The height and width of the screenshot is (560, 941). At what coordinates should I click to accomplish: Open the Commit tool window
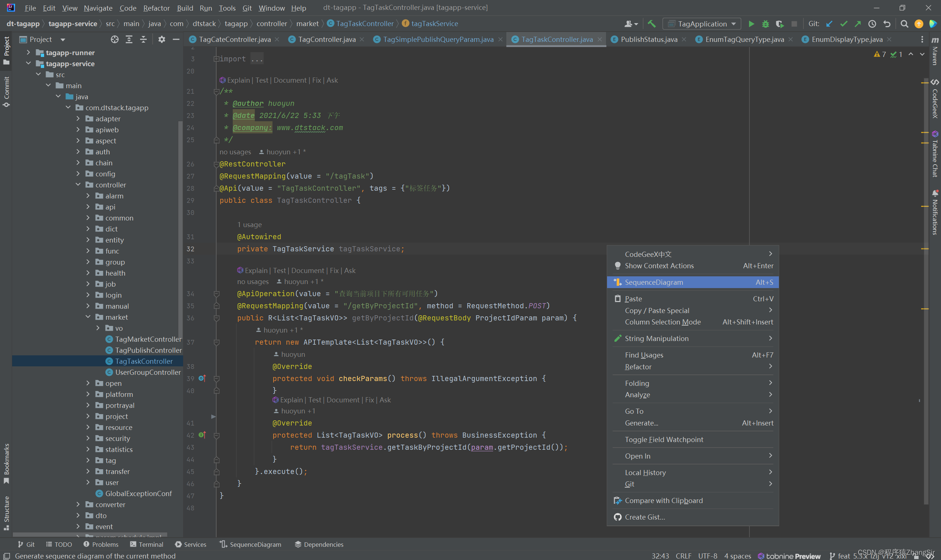(6, 92)
